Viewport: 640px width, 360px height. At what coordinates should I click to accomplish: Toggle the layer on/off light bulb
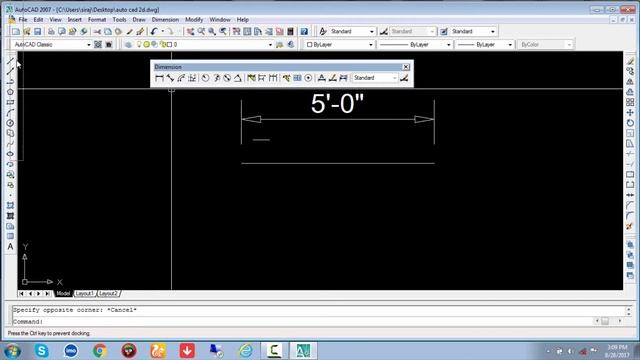click(x=139, y=44)
